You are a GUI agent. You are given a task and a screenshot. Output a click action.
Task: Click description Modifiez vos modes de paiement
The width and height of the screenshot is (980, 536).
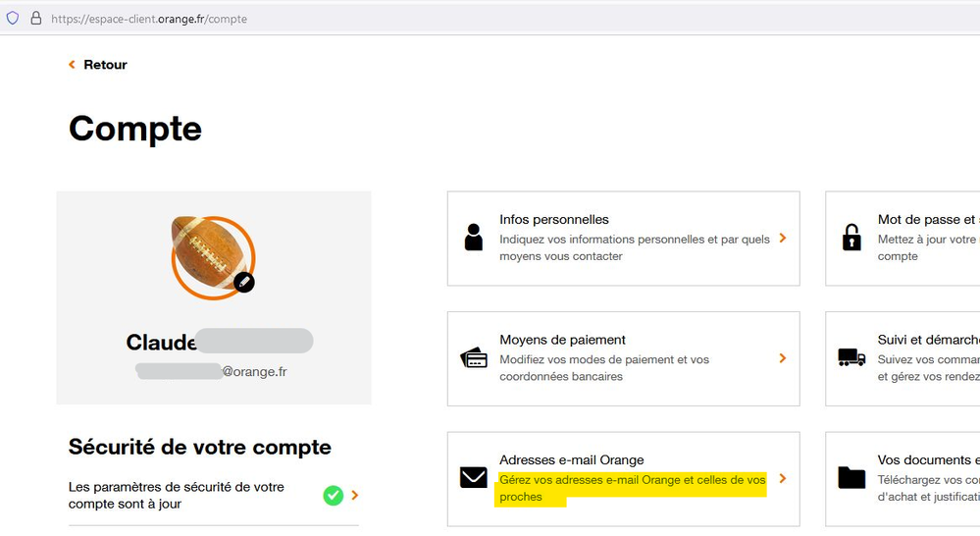point(604,368)
